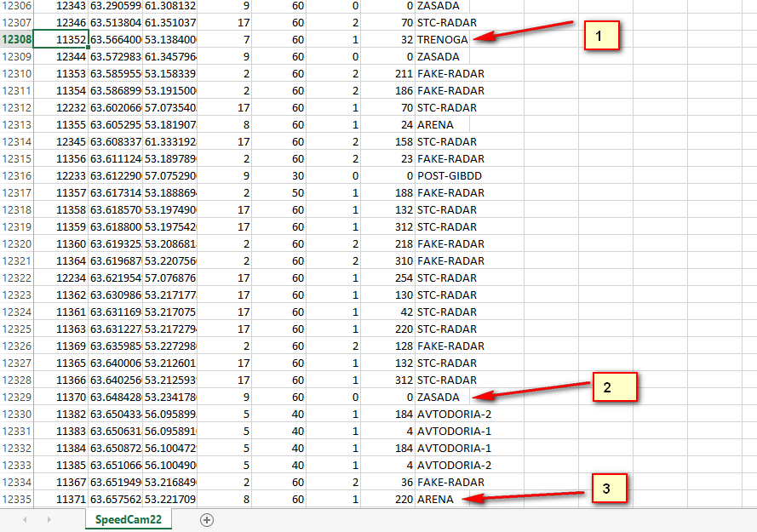Select the active cell containing 11352

pyautogui.click(x=63, y=39)
